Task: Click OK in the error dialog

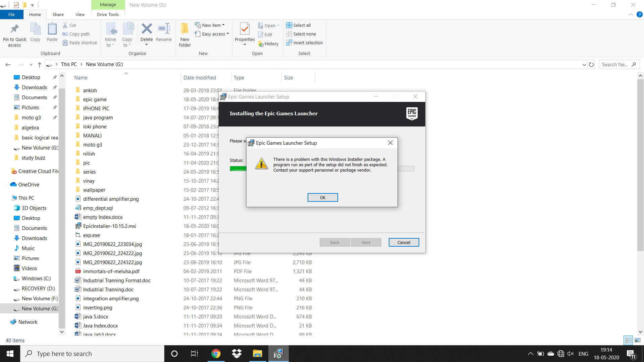Action: click(x=323, y=197)
